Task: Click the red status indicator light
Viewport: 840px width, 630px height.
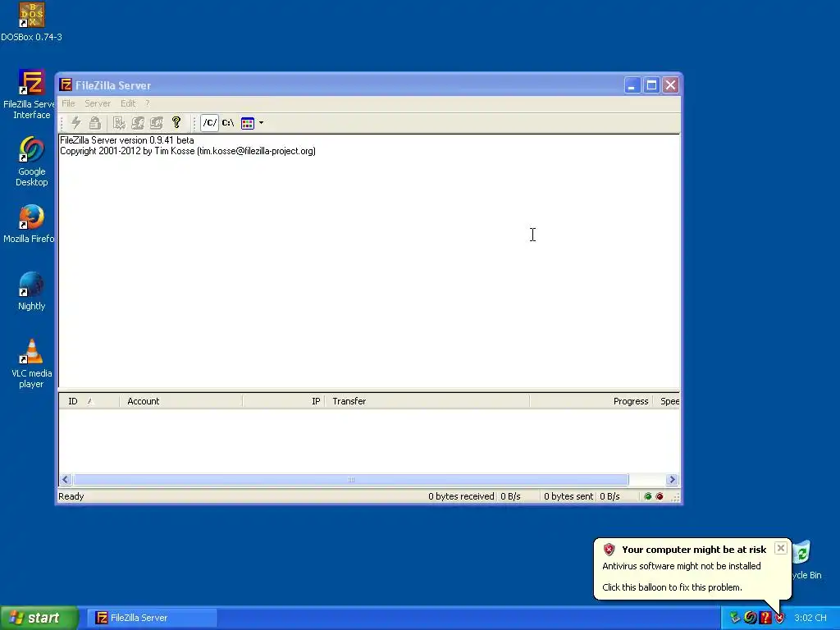Action: (x=660, y=496)
